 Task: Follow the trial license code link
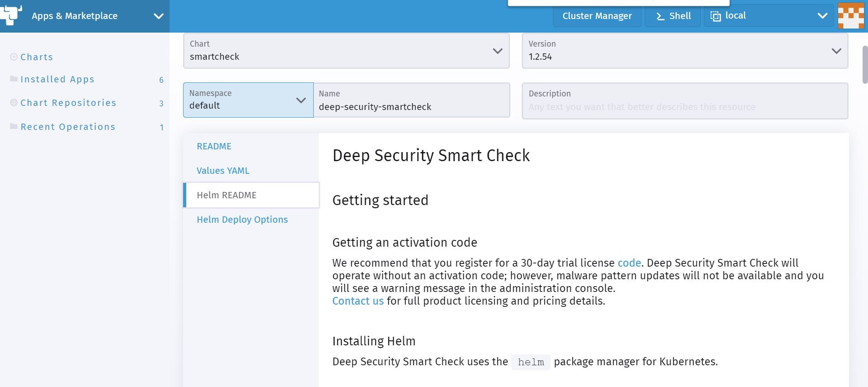click(629, 263)
